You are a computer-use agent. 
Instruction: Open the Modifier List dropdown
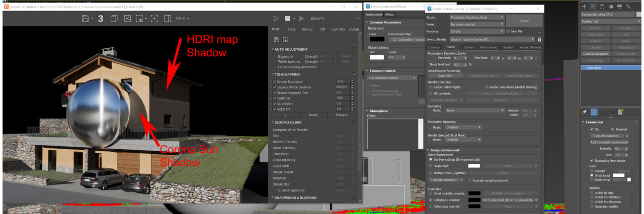[610, 22]
